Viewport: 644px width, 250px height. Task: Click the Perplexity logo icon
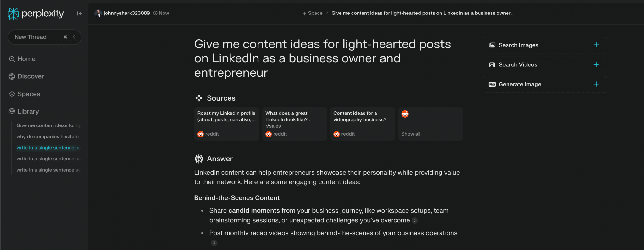pos(13,14)
